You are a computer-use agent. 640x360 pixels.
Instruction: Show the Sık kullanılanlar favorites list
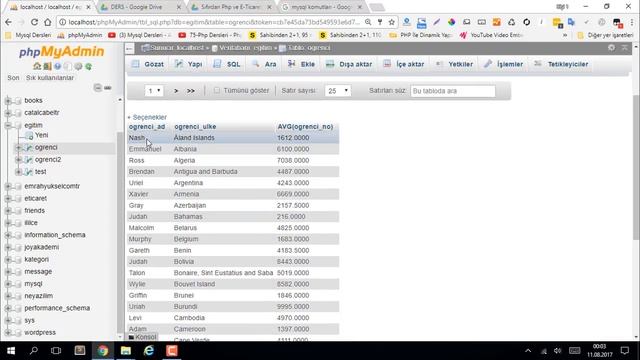50,78
